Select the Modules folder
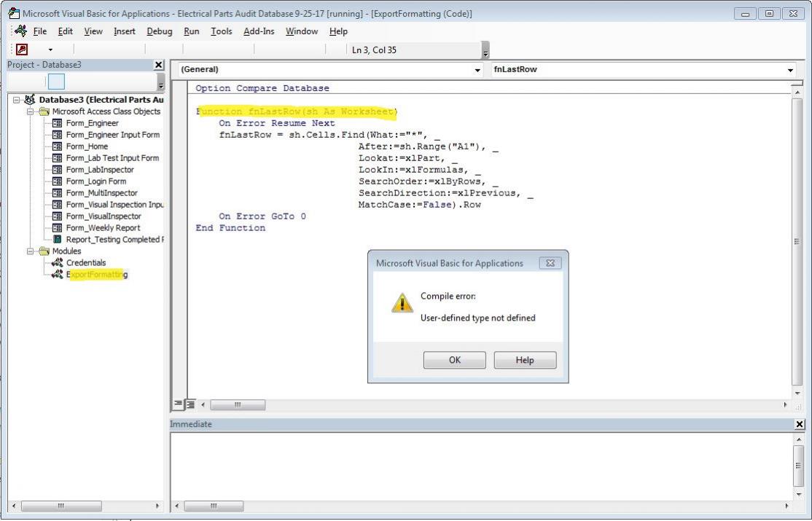Viewport: 812px width, 521px height. [66, 251]
